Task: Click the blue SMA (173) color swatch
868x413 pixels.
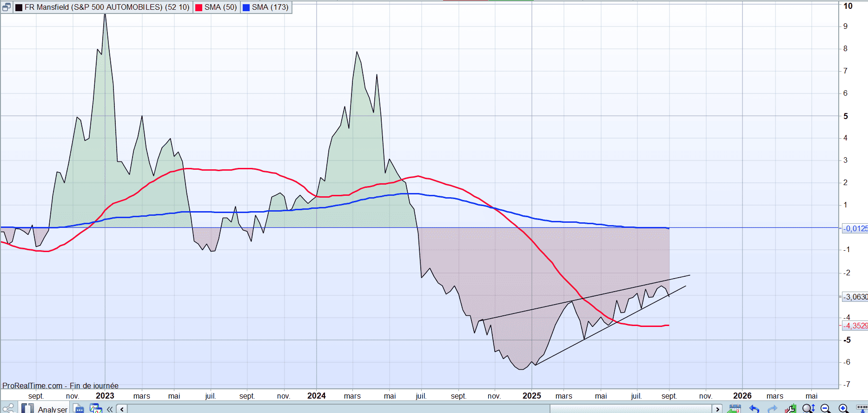Action: point(246,7)
